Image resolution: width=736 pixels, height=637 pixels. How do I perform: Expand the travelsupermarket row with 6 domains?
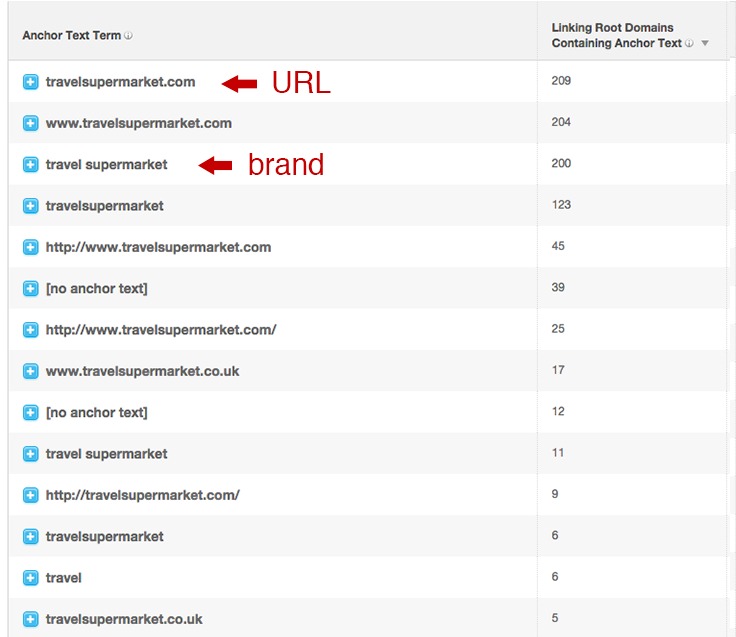(x=31, y=537)
